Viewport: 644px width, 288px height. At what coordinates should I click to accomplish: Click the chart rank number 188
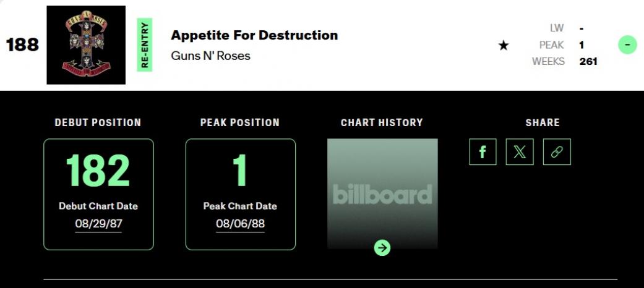pyautogui.click(x=22, y=45)
